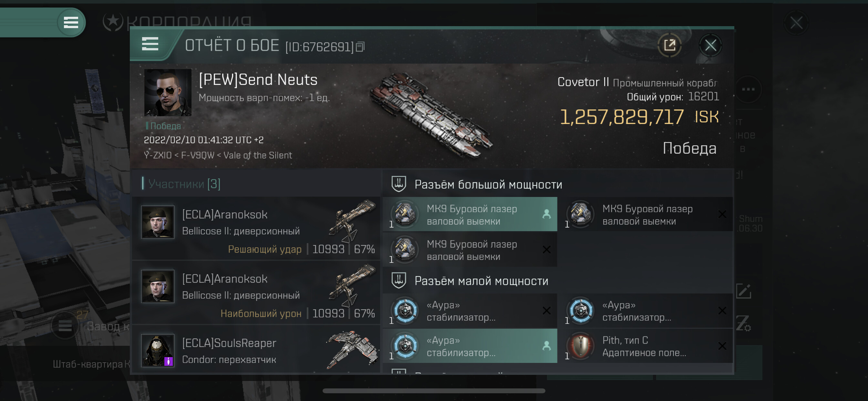Open SoulsReaper pilot portrait
This screenshot has height=401, width=868.
[157, 350]
